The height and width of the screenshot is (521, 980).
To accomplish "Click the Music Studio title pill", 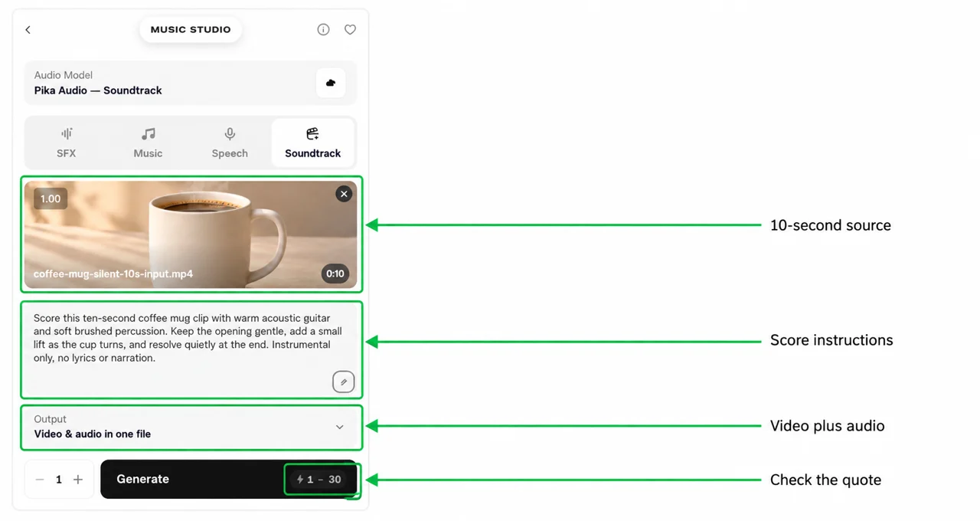I will pyautogui.click(x=191, y=30).
